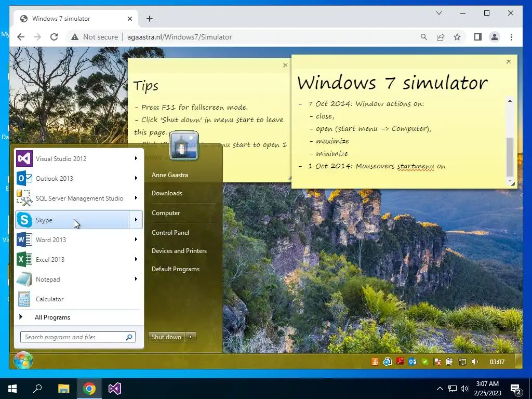Viewport: 532px width, 399px height.
Task: Click the Skype logo icon
Action: (24, 220)
